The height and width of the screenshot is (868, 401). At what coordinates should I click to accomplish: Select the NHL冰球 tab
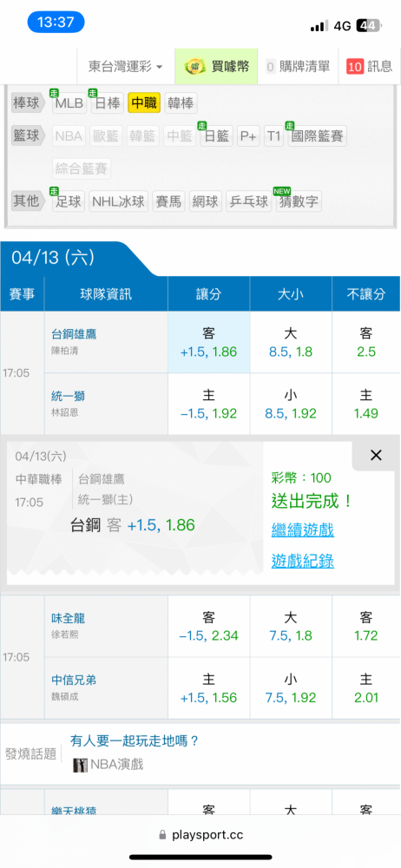pos(119,201)
